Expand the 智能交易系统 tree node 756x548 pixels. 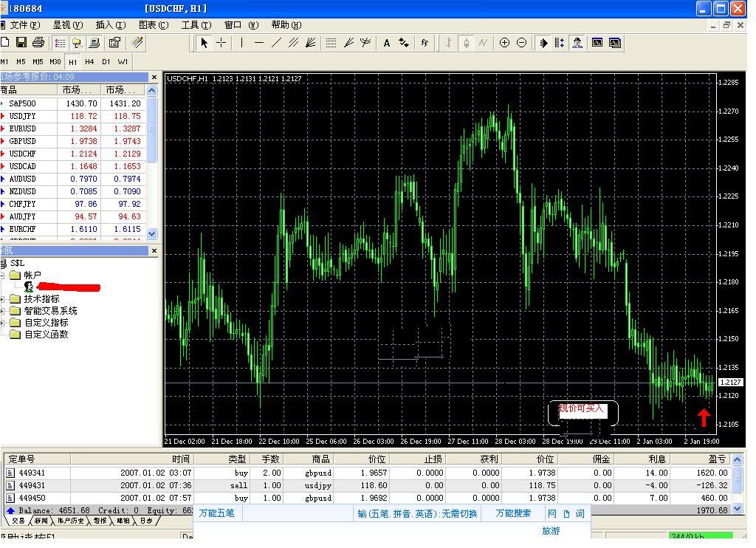3,311
